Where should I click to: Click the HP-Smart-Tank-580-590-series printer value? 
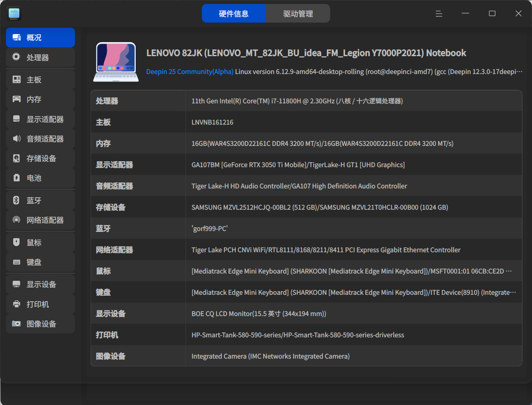[298, 335]
